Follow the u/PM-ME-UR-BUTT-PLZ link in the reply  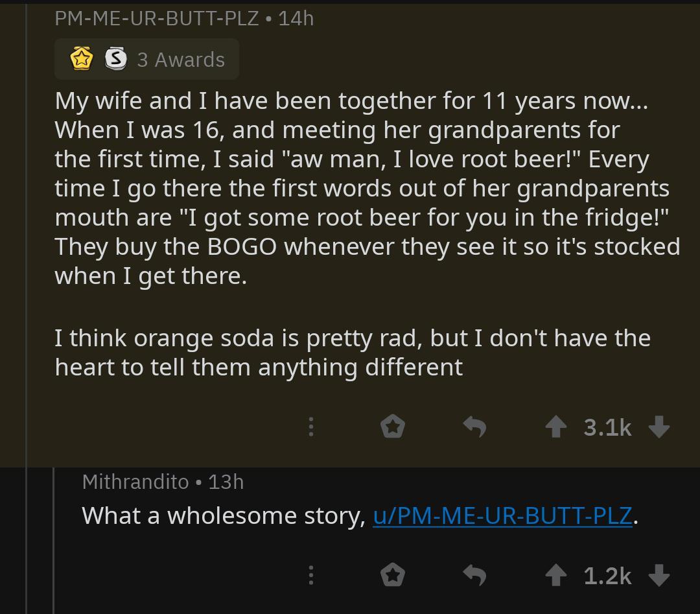(503, 515)
